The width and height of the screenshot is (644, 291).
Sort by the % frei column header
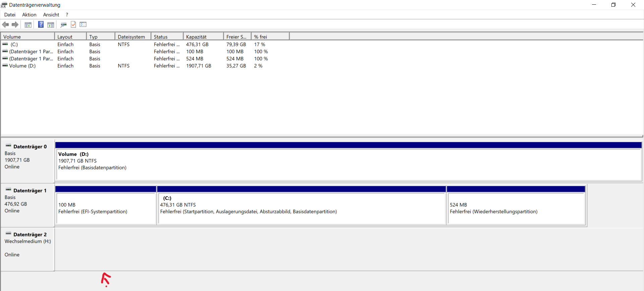(270, 37)
